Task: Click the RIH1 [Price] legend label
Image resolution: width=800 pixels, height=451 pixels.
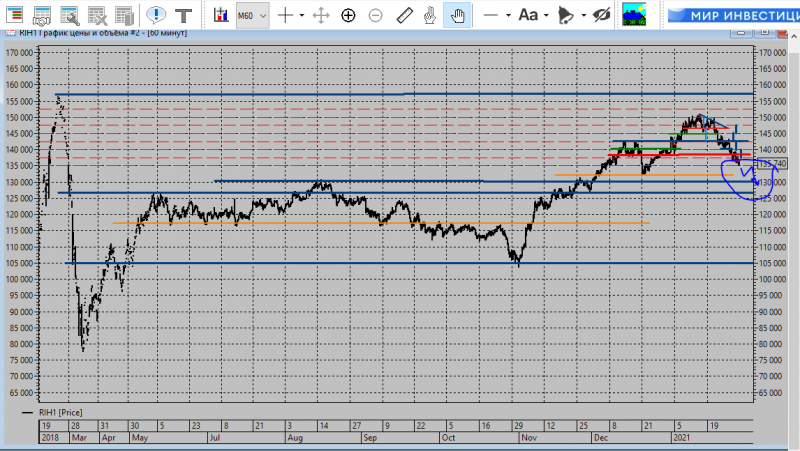Action: coord(60,412)
